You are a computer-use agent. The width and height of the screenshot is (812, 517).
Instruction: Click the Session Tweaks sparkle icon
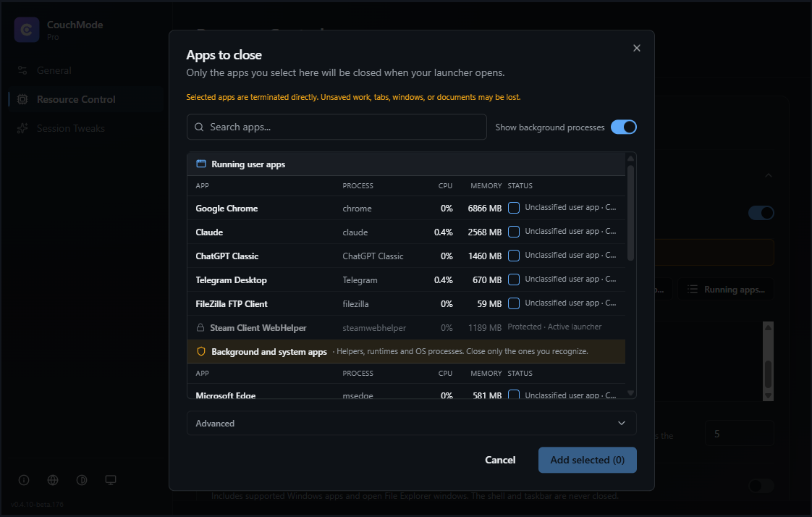(22, 128)
